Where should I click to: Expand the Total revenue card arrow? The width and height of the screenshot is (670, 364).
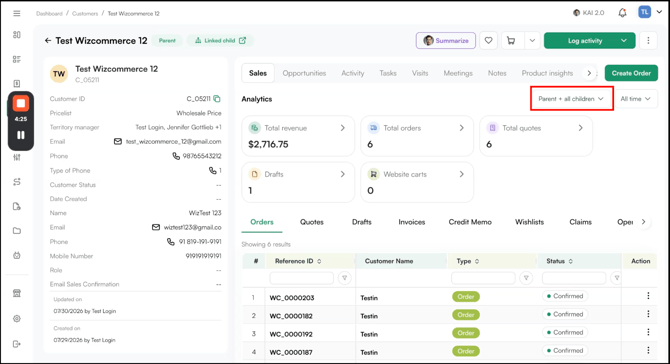tap(343, 128)
